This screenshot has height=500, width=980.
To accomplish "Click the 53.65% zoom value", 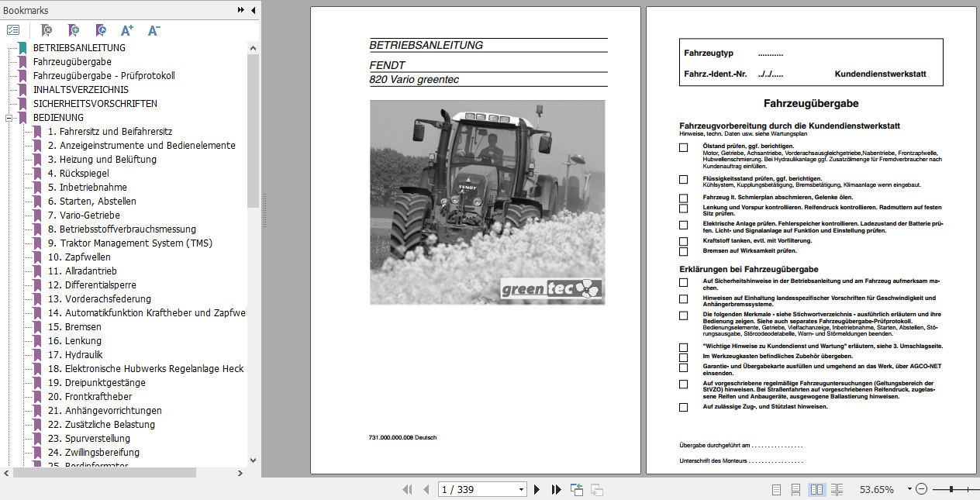I will [x=877, y=489].
